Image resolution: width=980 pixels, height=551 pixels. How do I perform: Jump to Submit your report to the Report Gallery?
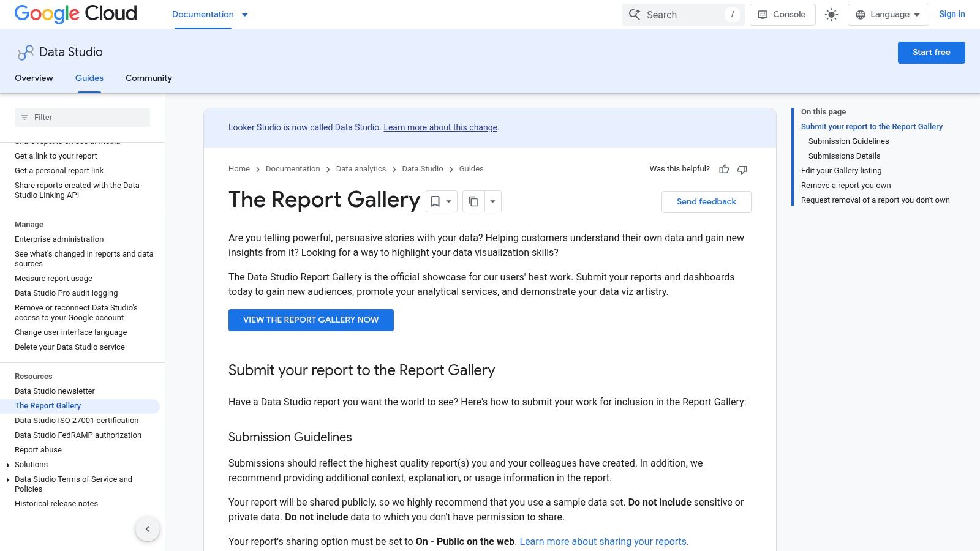[x=872, y=127]
